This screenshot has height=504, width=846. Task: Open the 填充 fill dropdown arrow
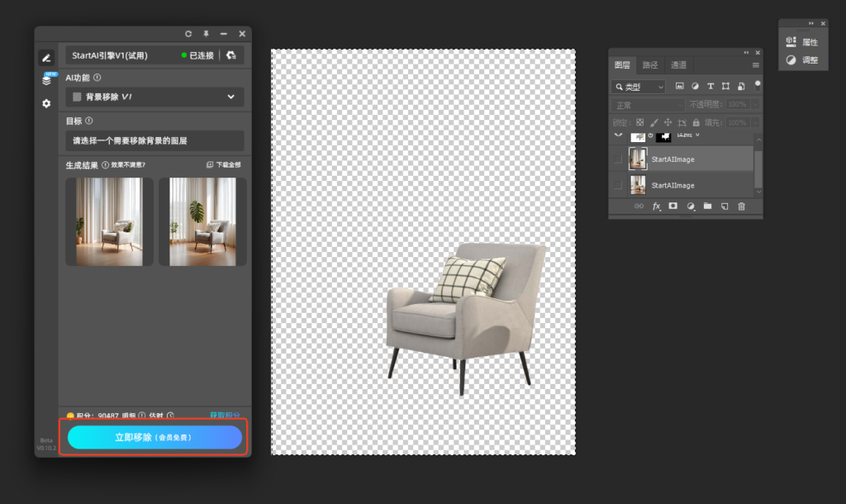755,122
